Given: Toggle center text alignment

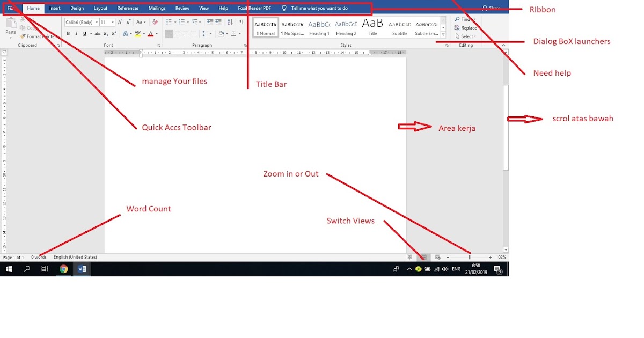Looking at the screenshot, I should [178, 33].
